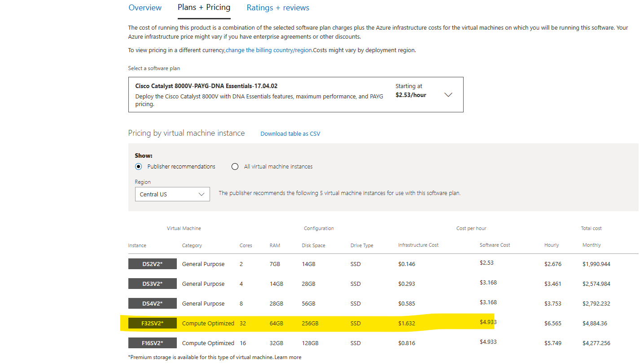Expand the Cisco Catalyst 8000V plan details
644x364 pixels.
click(448, 94)
